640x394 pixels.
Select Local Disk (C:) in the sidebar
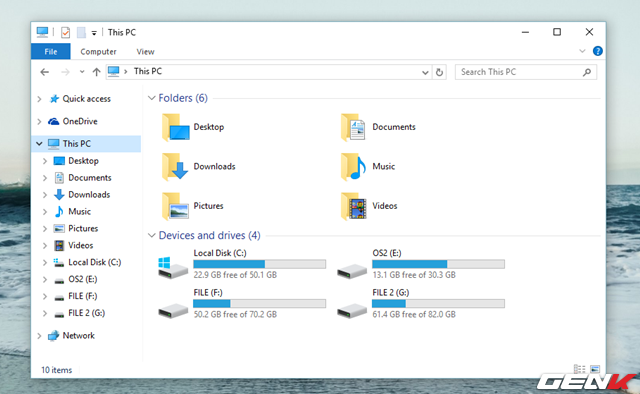tap(94, 263)
